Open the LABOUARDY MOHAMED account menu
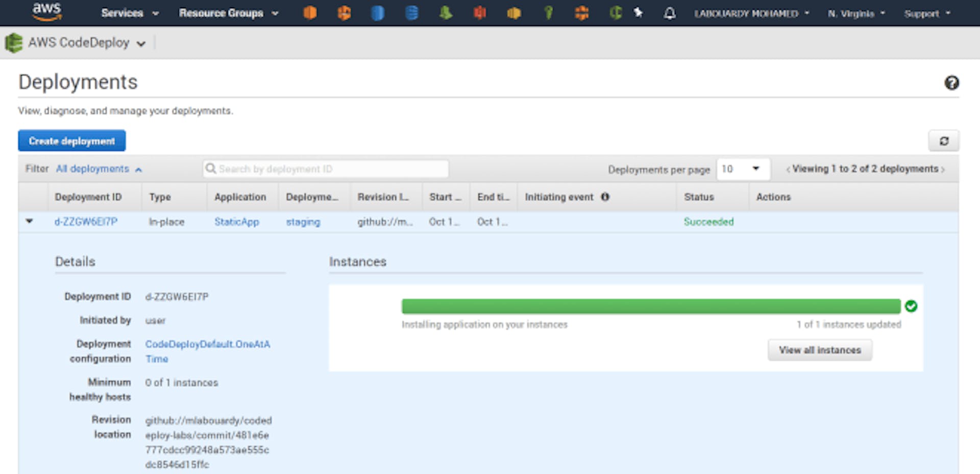The height and width of the screenshot is (474, 980). (751, 14)
